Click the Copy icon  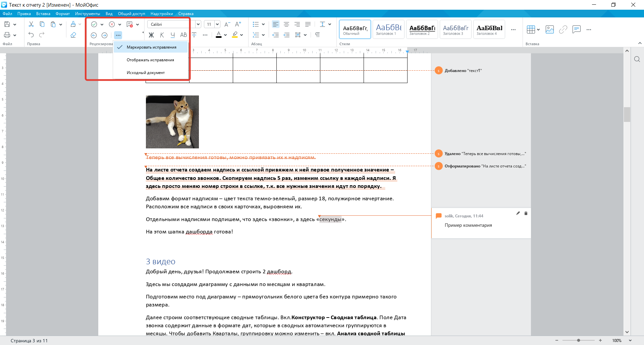[x=42, y=24]
